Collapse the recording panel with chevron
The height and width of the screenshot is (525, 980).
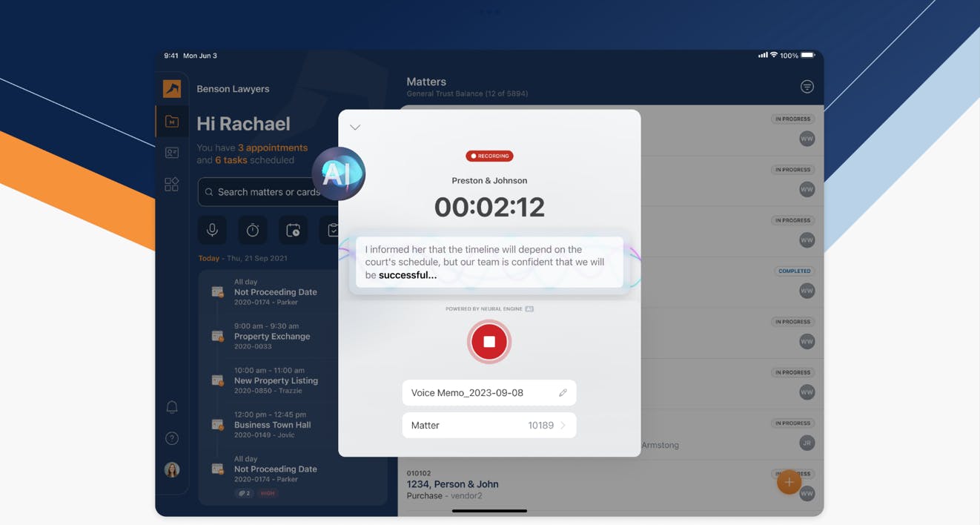coord(355,128)
